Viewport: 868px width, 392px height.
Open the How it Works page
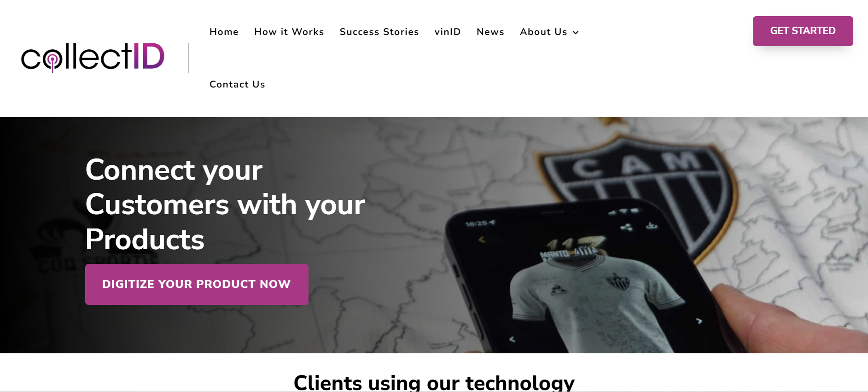(x=289, y=32)
